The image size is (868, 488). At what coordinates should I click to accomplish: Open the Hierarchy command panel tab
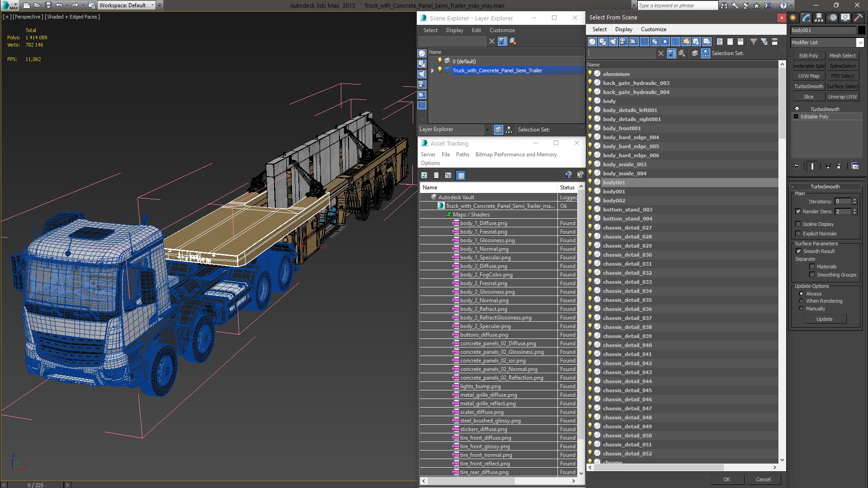click(819, 18)
